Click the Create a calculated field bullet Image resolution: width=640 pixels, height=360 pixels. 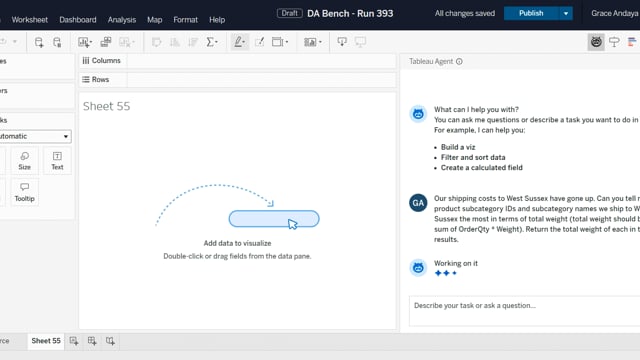pyautogui.click(x=482, y=168)
